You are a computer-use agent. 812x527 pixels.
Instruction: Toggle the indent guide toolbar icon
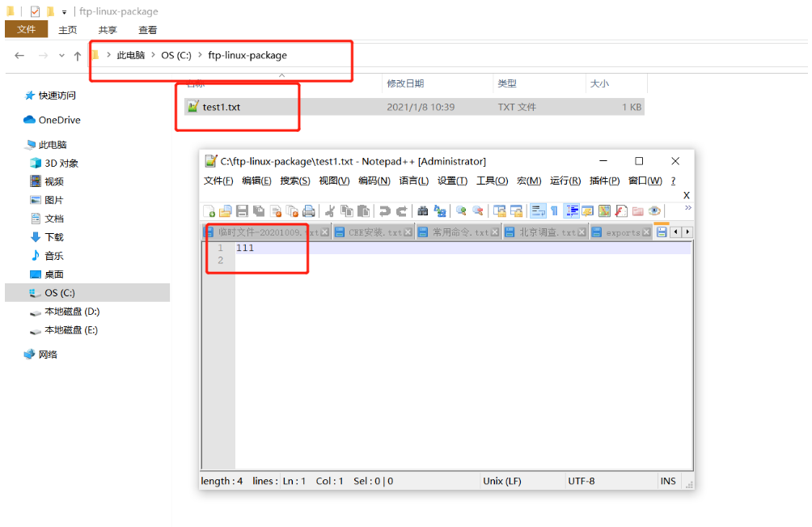click(572, 211)
